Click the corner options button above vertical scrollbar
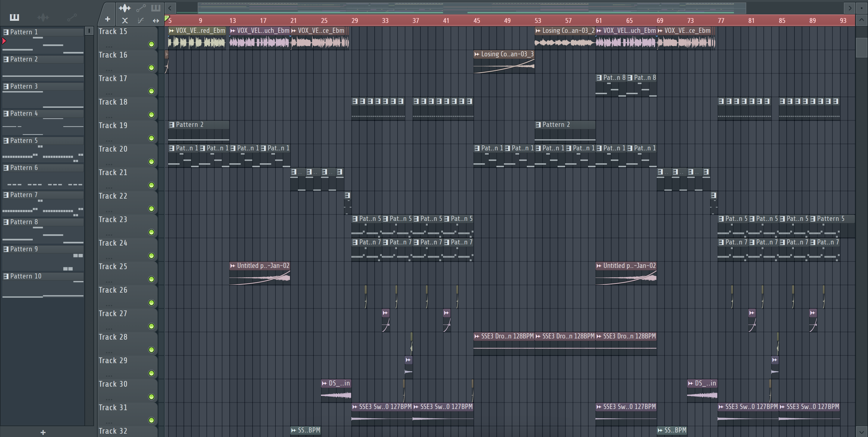The width and height of the screenshot is (868, 437). (x=862, y=8)
